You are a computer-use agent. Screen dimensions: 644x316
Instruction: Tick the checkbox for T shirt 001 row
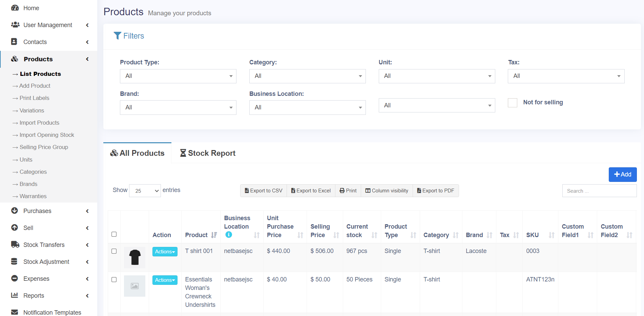[x=114, y=251]
